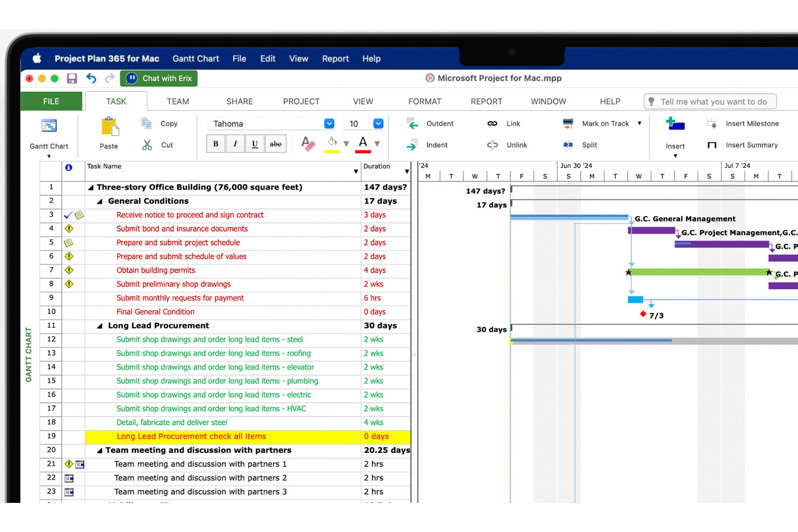Screen dimensions: 798x532
Task: Click the Save floppy disk icon
Action: 72,79
